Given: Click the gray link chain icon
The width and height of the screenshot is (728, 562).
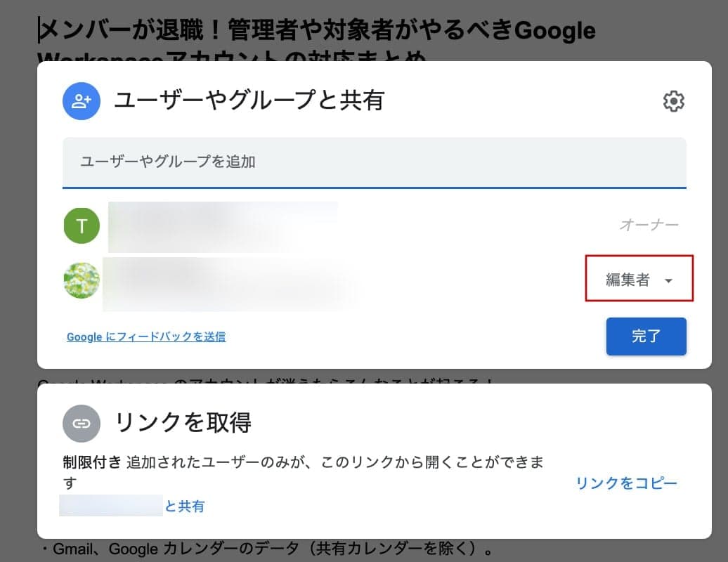Looking at the screenshot, I should click(82, 423).
